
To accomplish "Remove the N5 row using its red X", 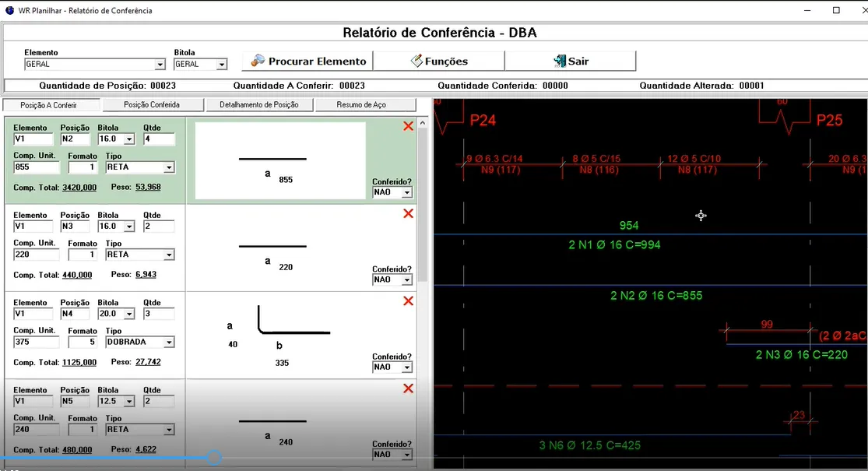I will tap(408, 388).
